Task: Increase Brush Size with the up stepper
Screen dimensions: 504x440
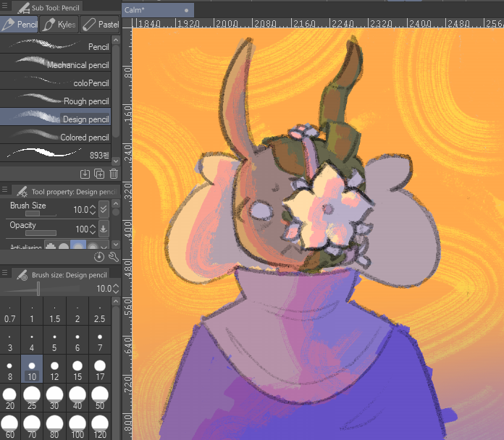Action: [x=93, y=207]
